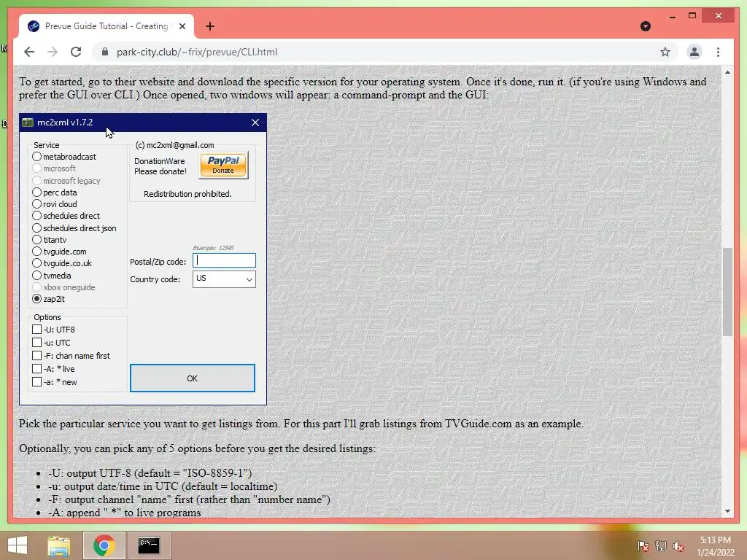Enable the -U: UTF8 option
The height and width of the screenshot is (560, 747).
click(x=36, y=329)
